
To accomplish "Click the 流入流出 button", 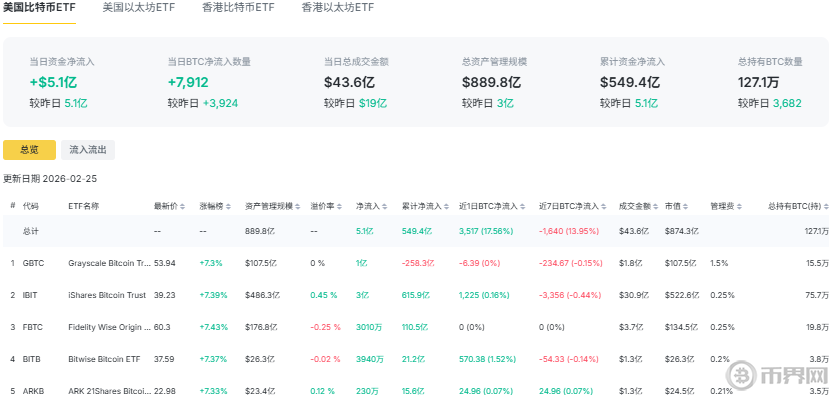I will [88, 150].
